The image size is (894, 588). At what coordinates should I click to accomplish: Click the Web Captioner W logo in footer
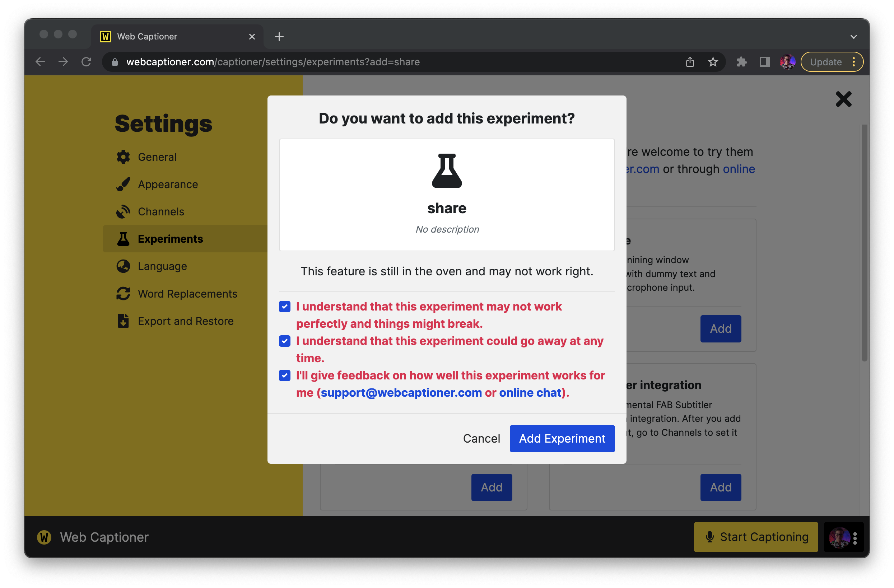pyautogui.click(x=44, y=537)
